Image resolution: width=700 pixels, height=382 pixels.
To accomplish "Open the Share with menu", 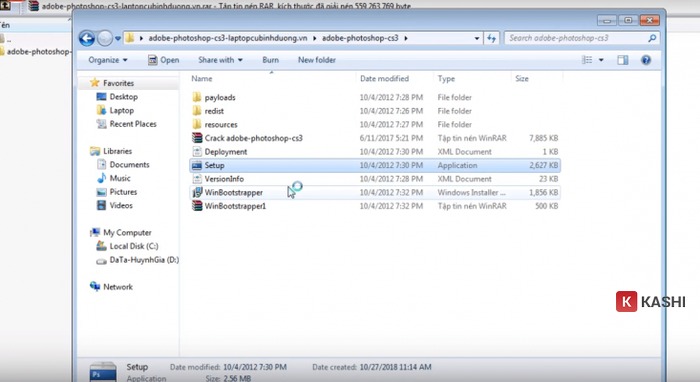I will (220, 60).
